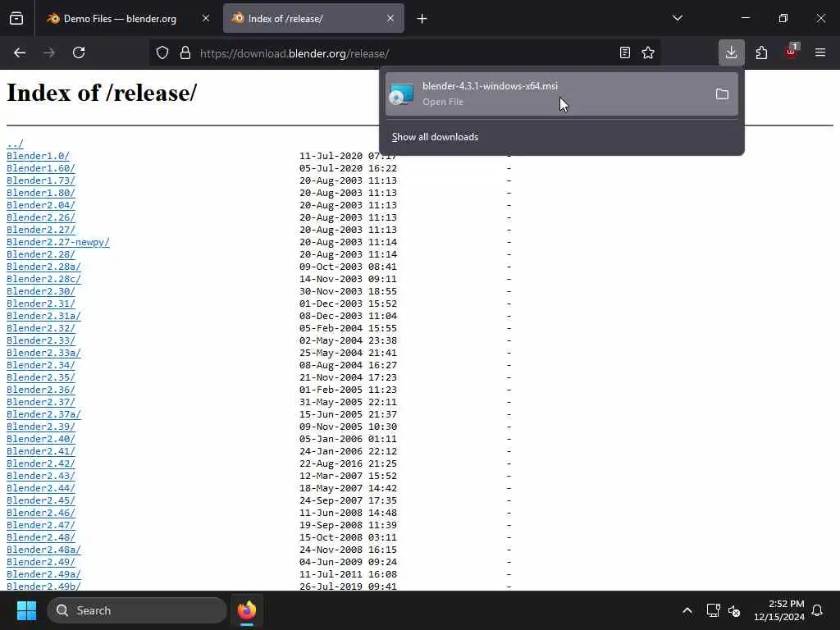Follow the Blender2.40/ link
Image resolution: width=840 pixels, height=630 pixels.
41,440
